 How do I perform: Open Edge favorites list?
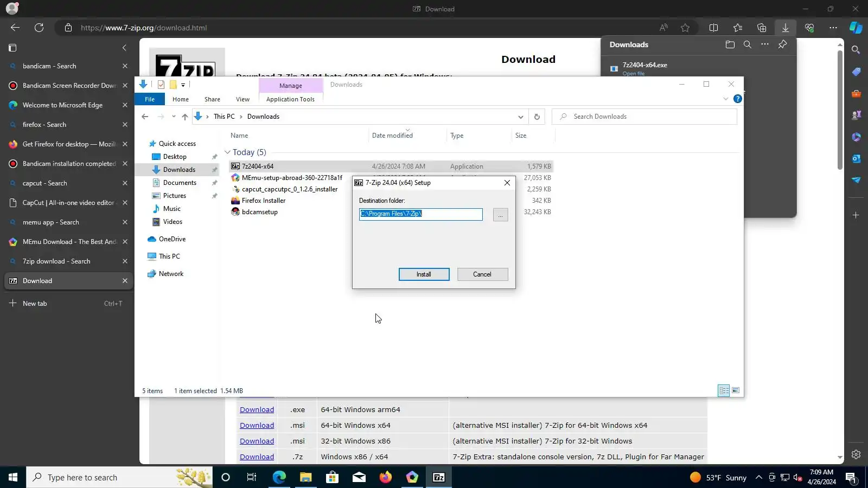pyautogui.click(x=738, y=28)
